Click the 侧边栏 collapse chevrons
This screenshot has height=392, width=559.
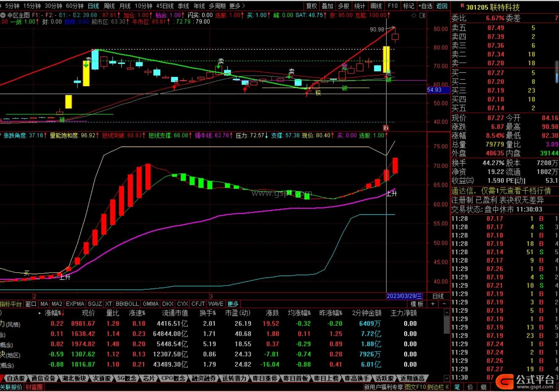pyautogui.click(x=447, y=387)
